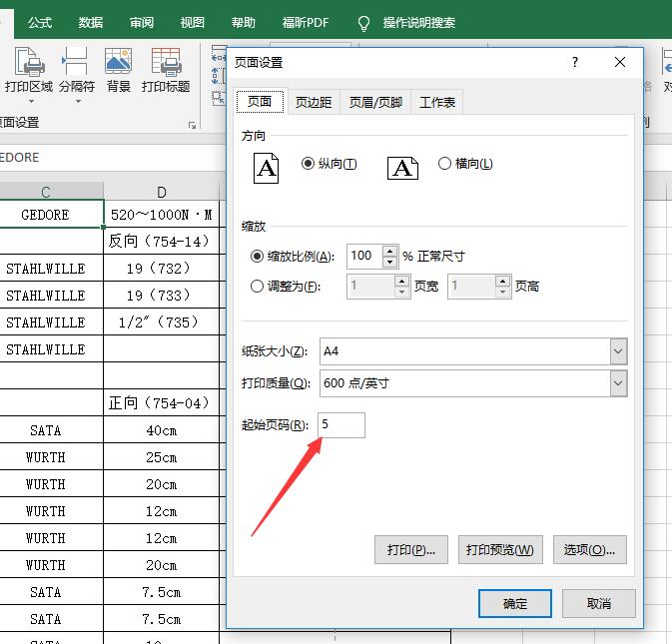Click the portrait orientation page icon
Image resolution: width=672 pixels, height=644 pixels.
click(267, 167)
